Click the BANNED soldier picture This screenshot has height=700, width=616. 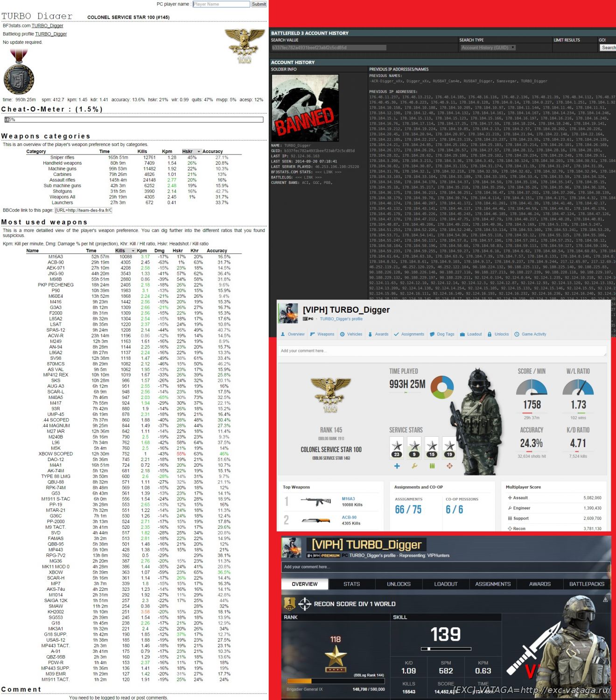(305, 108)
